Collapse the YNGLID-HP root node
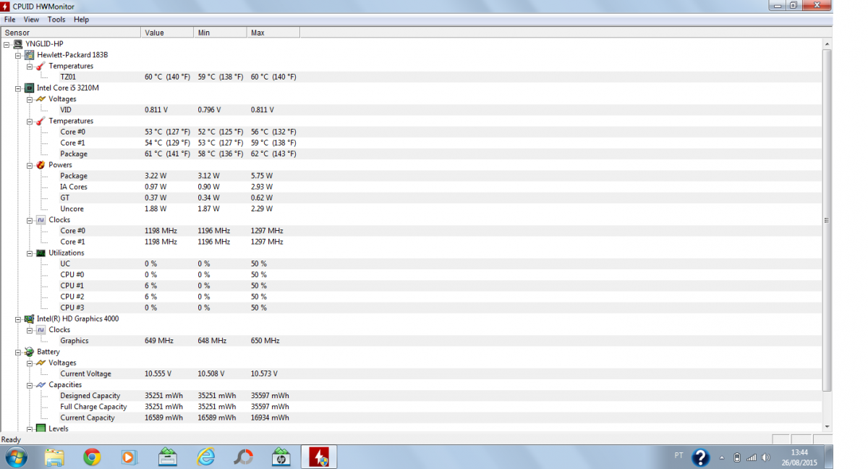The image size is (868, 469). [7, 43]
